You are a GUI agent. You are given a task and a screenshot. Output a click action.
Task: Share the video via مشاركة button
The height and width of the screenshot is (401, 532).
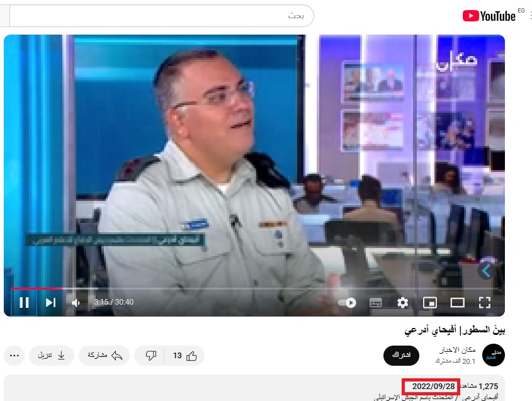click(104, 356)
